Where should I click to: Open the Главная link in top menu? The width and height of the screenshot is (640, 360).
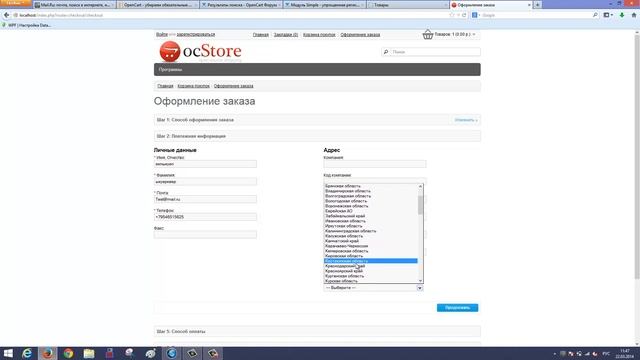coord(260,35)
